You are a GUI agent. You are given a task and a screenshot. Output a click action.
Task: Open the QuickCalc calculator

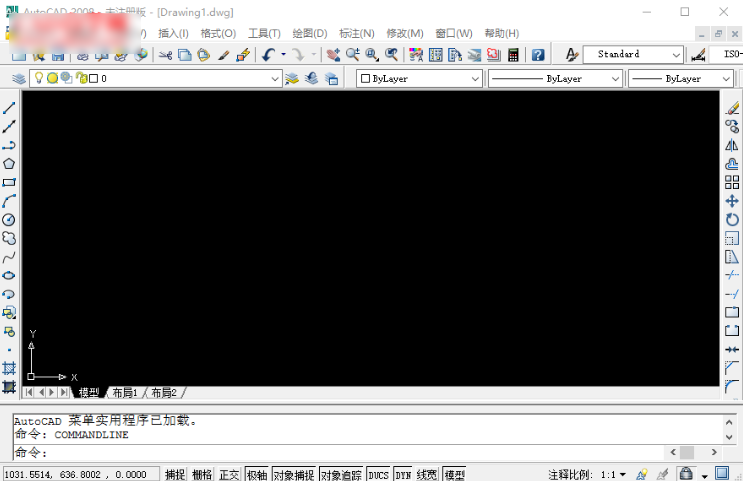tap(513, 55)
